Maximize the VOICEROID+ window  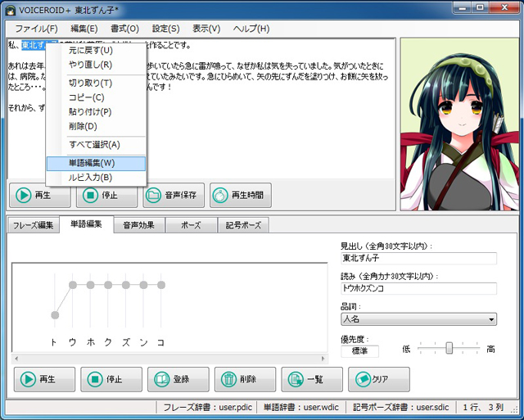480,7
